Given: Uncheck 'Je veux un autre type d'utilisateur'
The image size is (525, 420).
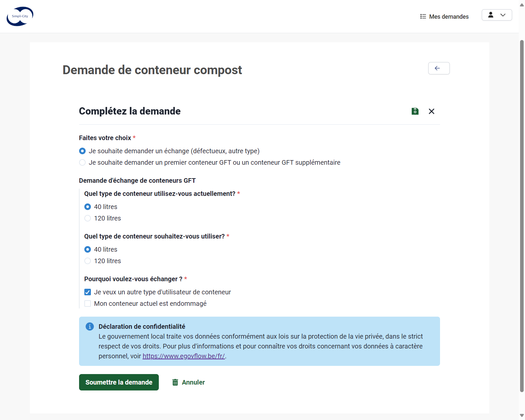Looking at the screenshot, I should point(88,292).
